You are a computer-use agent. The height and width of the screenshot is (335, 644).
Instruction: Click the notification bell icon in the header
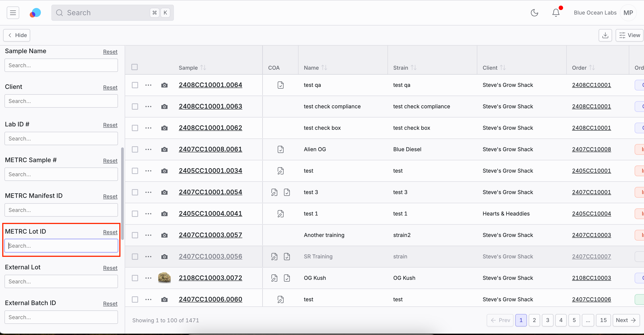(x=556, y=12)
